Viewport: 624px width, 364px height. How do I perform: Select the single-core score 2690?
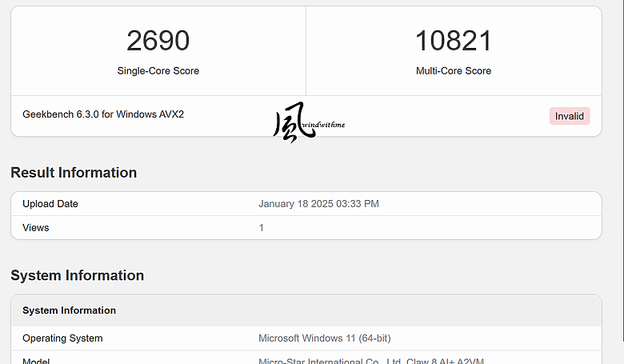coord(158,41)
